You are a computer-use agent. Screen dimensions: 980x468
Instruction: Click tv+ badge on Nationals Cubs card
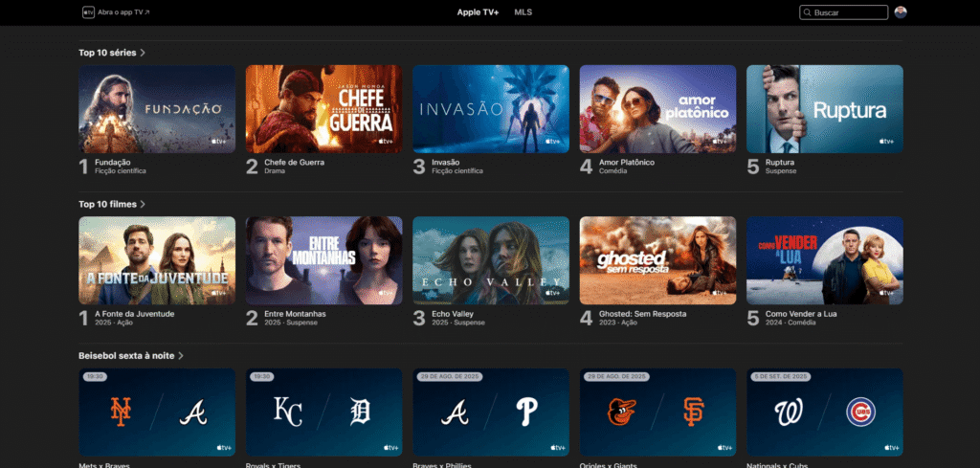coord(892,447)
